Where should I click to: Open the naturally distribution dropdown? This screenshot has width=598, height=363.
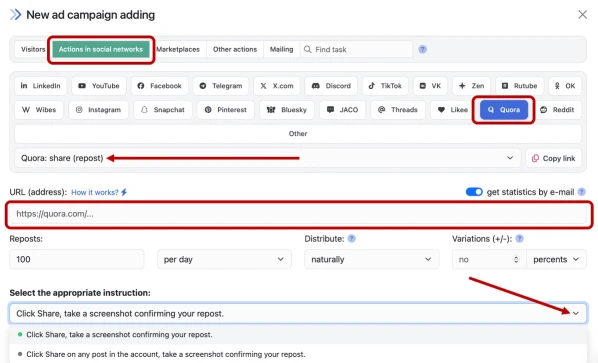point(371,259)
